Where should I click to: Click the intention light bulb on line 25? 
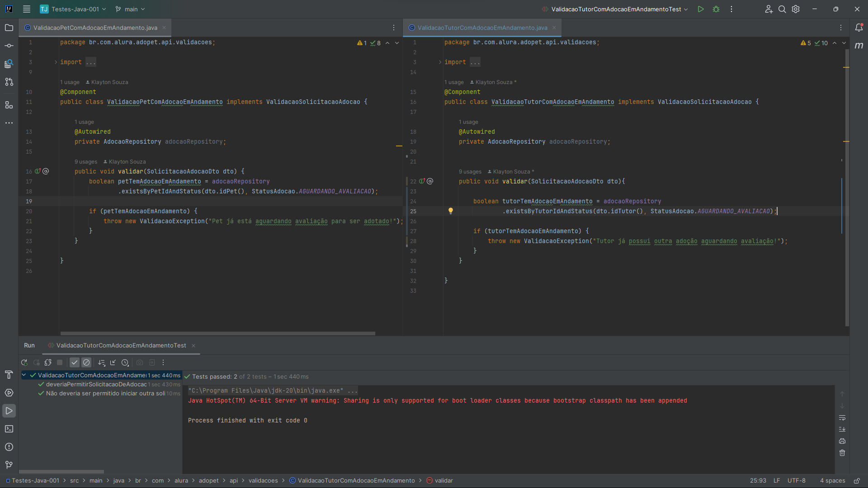coord(451,211)
